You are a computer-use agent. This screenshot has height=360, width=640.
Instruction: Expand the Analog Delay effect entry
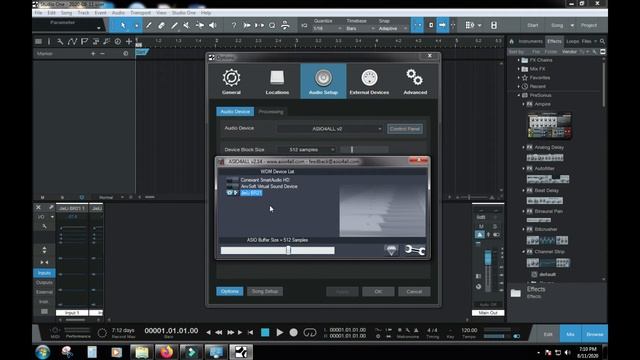524,147
